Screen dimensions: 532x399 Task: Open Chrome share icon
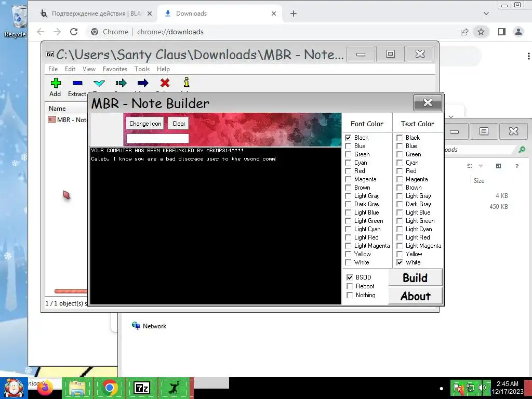tap(464, 32)
